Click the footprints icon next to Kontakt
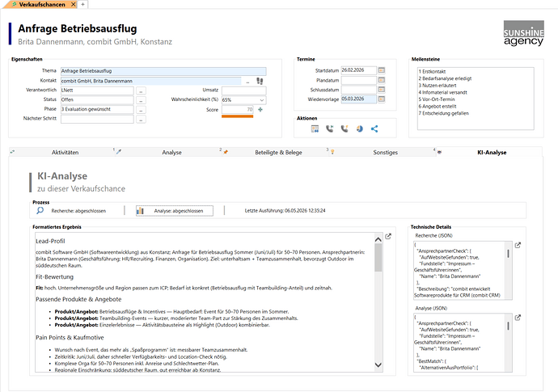The image size is (558, 392). 260,81
